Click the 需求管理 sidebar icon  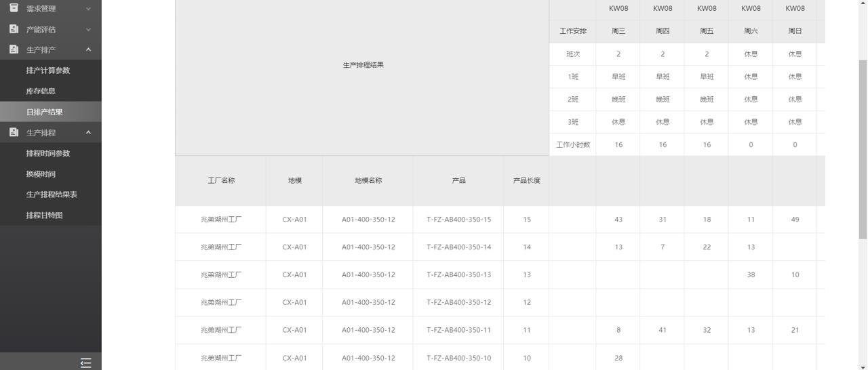[x=14, y=8]
